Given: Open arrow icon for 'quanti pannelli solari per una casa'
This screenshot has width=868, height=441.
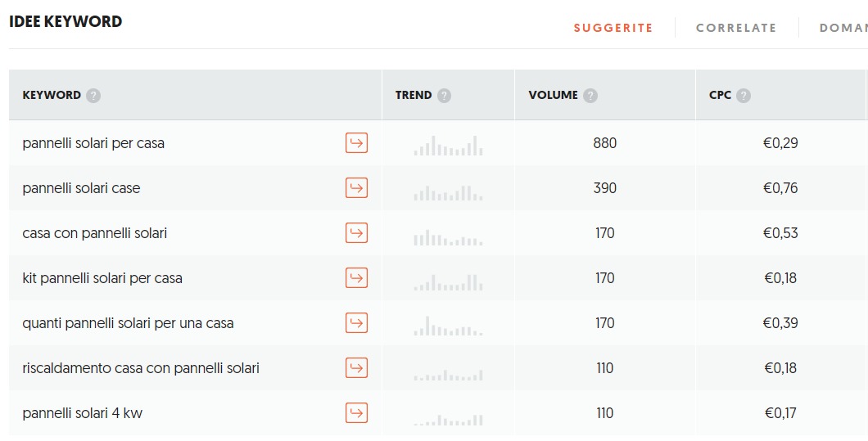Looking at the screenshot, I should click(356, 323).
